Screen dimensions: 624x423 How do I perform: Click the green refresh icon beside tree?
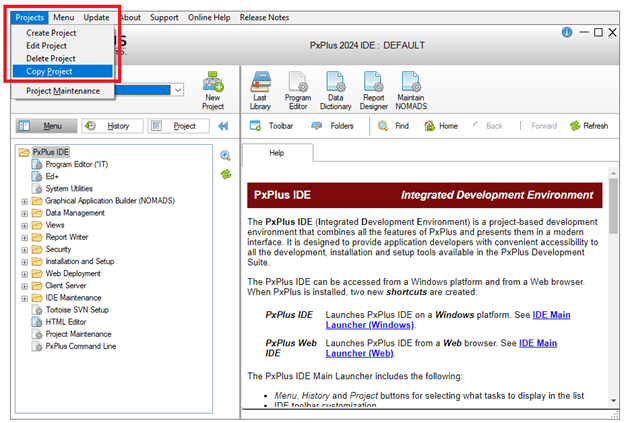tap(226, 174)
